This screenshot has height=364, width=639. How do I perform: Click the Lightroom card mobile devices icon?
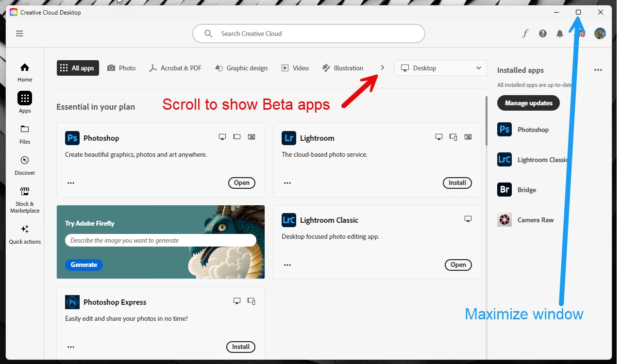pos(454,137)
